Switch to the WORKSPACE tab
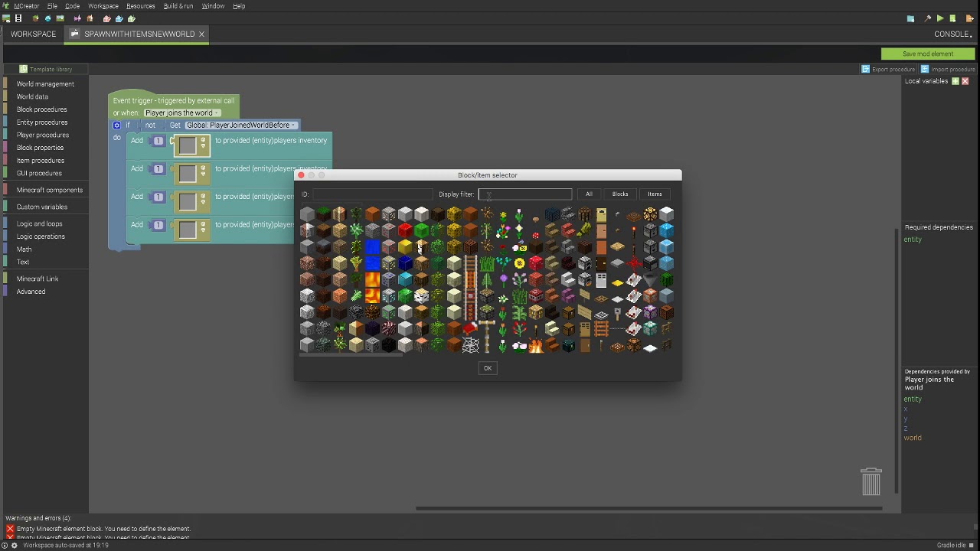Viewport: 980px width, 551px height. click(x=33, y=34)
